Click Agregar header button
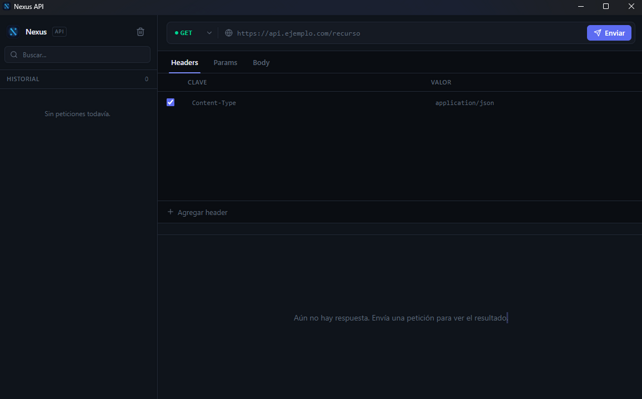 tap(197, 212)
